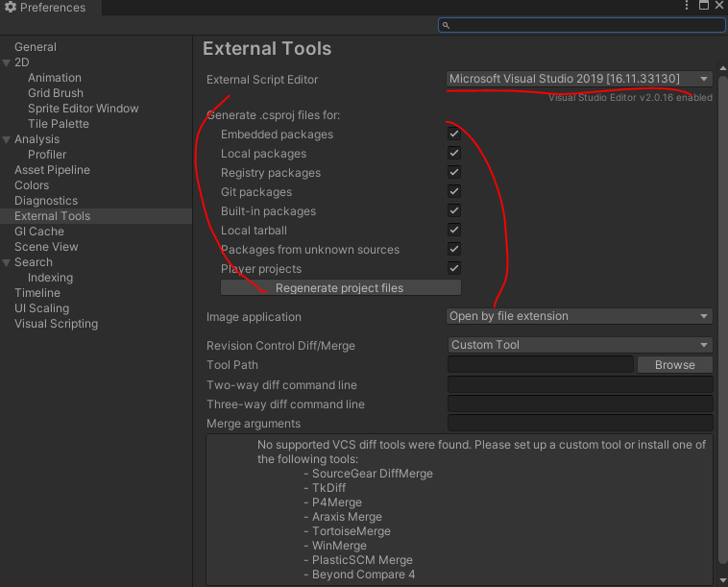Click 'Araxis Merge' list entry

(347, 517)
